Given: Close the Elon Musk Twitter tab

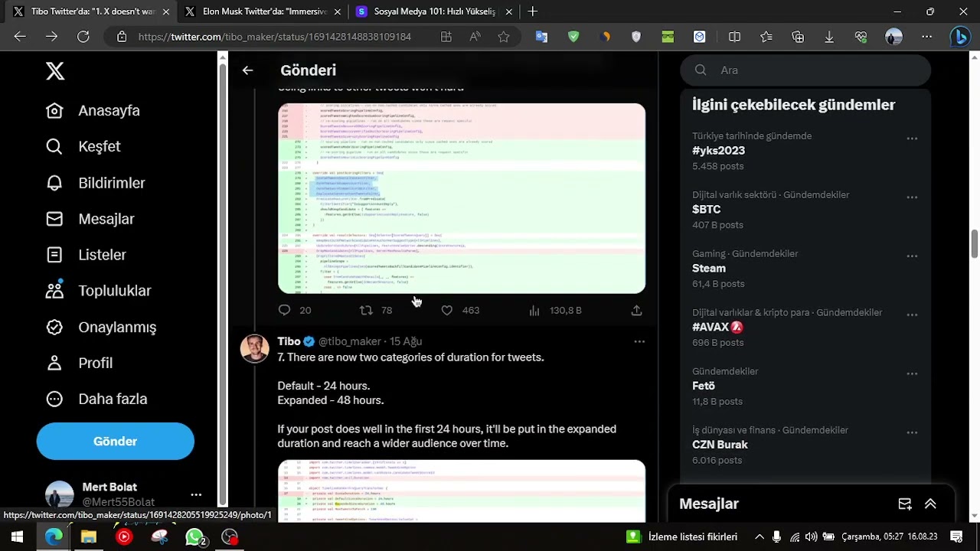Looking at the screenshot, I should (x=337, y=11).
